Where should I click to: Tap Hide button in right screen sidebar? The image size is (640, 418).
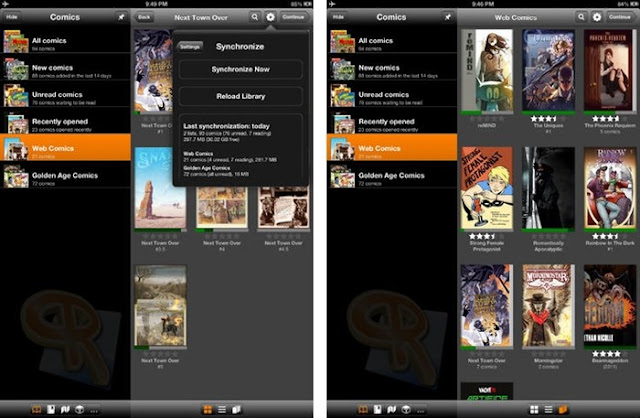pos(338,17)
